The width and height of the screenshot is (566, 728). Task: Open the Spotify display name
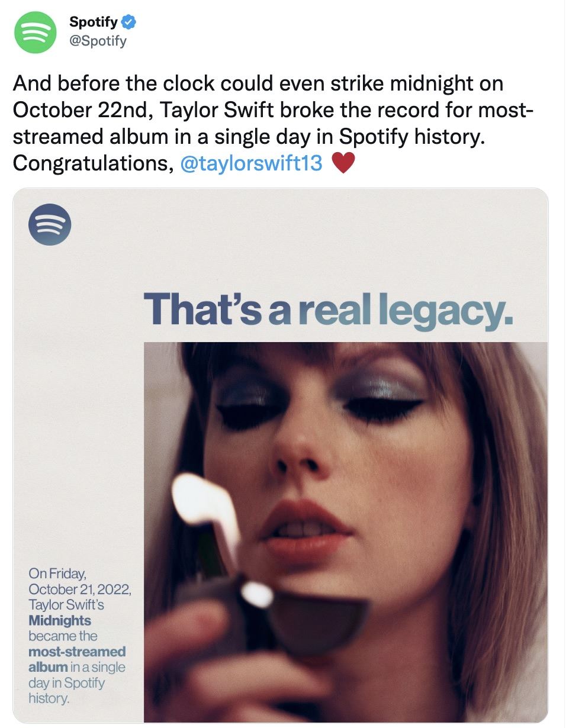[94, 22]
